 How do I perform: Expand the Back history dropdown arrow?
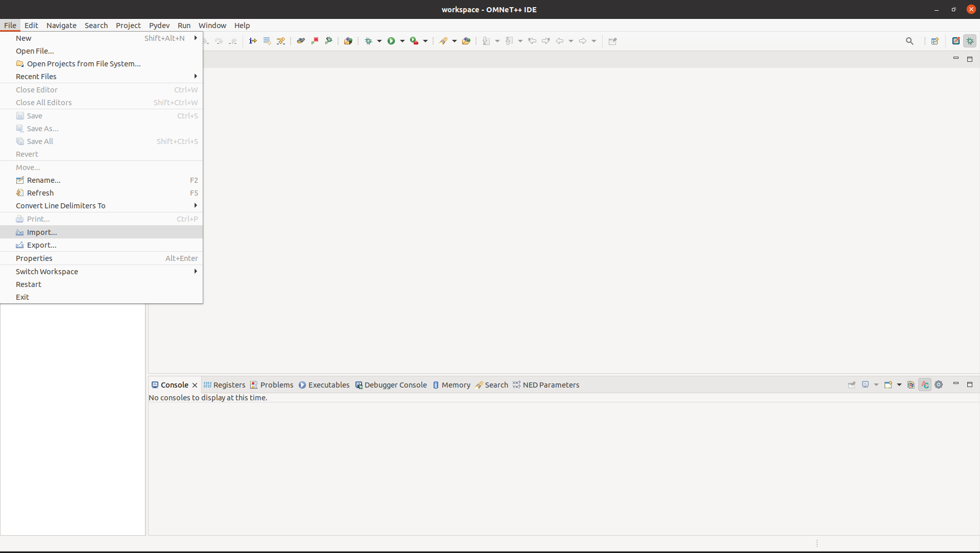tap(571, 41)
